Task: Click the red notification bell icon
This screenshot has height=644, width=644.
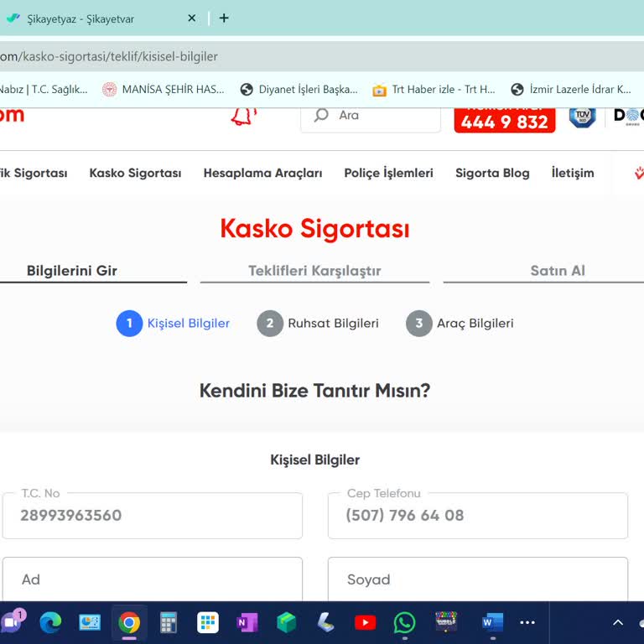Action: pos(243,117)
